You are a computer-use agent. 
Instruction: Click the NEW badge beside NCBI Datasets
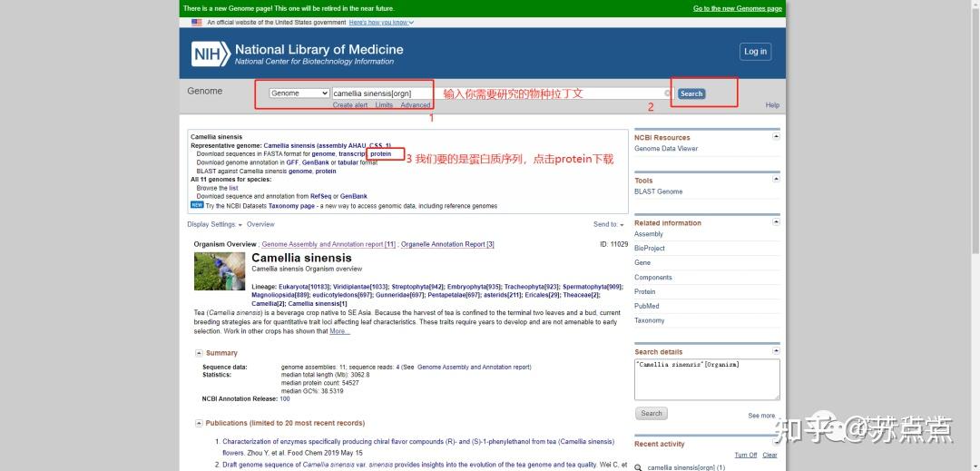pyautogui.click(x=197, y=205)
